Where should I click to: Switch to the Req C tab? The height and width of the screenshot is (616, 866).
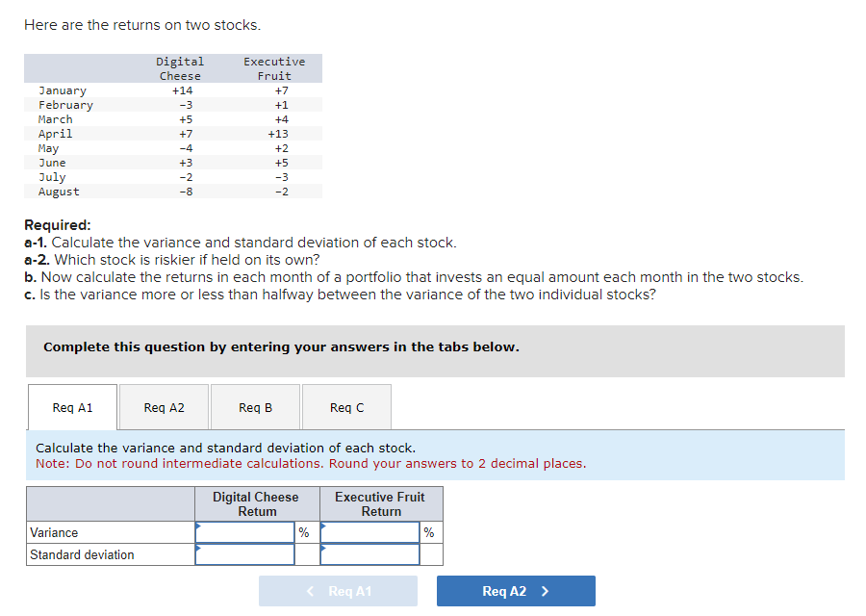pyautogui.click(x=345, y=406)
